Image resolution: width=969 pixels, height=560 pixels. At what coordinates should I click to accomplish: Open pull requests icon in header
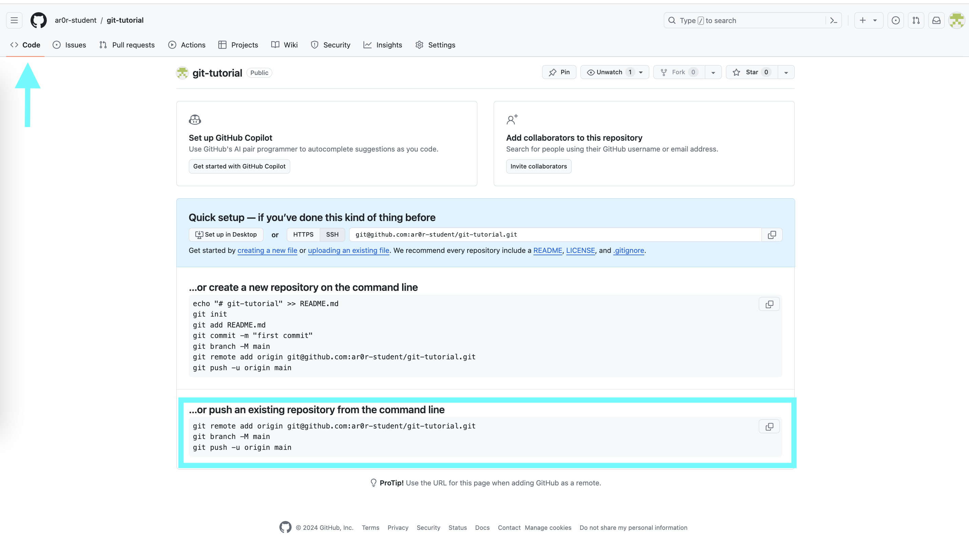tap(916, 20)
